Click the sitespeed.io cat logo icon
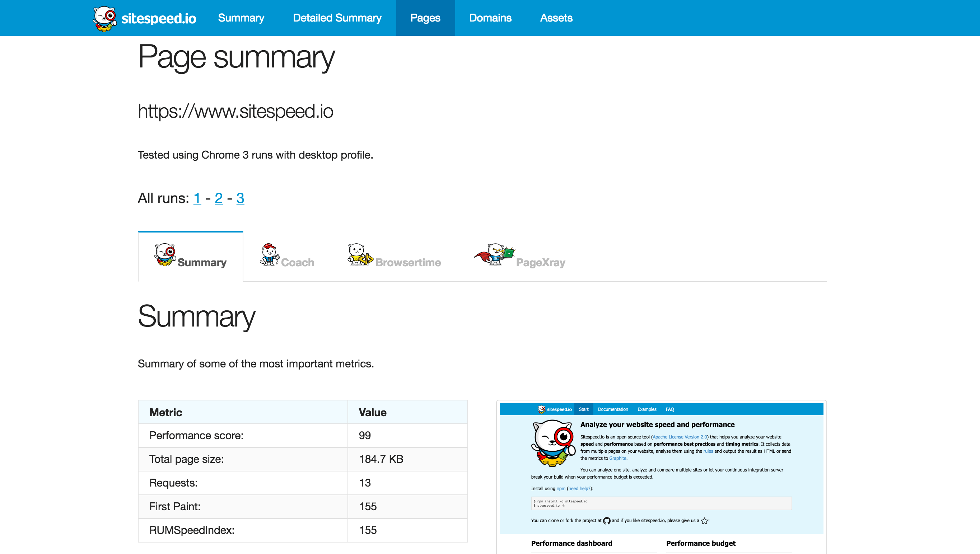The width and height of the screenshot is (980, 554). [x=105, y=18]
